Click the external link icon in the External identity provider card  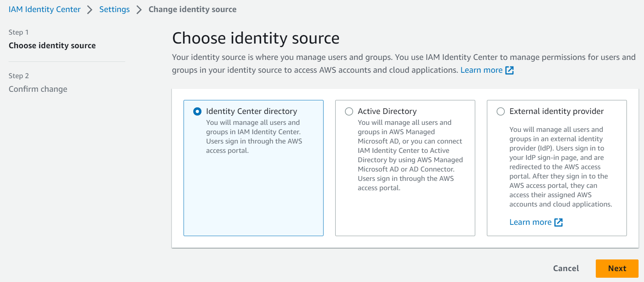(558, 222)
